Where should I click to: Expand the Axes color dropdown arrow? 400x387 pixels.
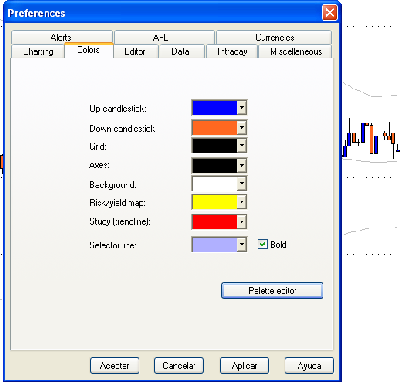coord(242,165)
